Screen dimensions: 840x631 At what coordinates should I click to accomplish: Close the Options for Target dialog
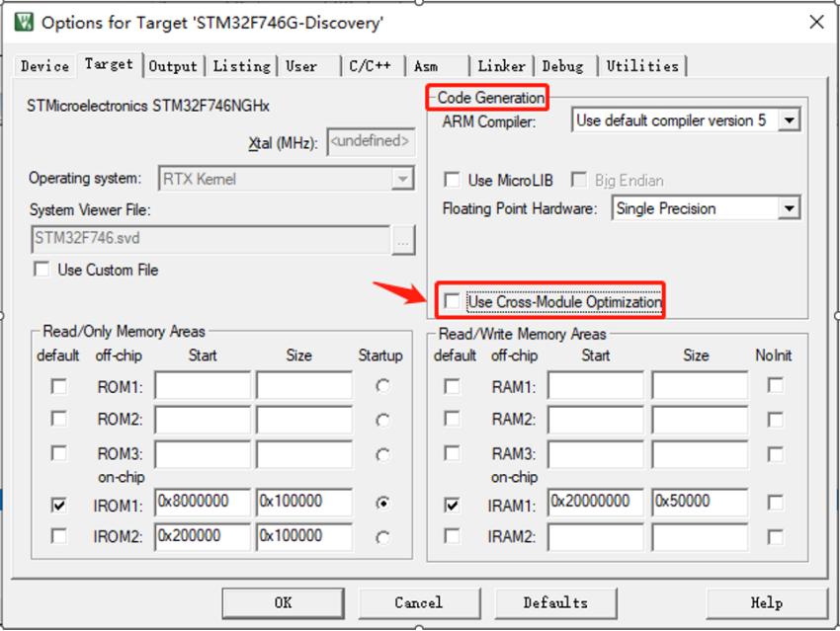[815, 22]
